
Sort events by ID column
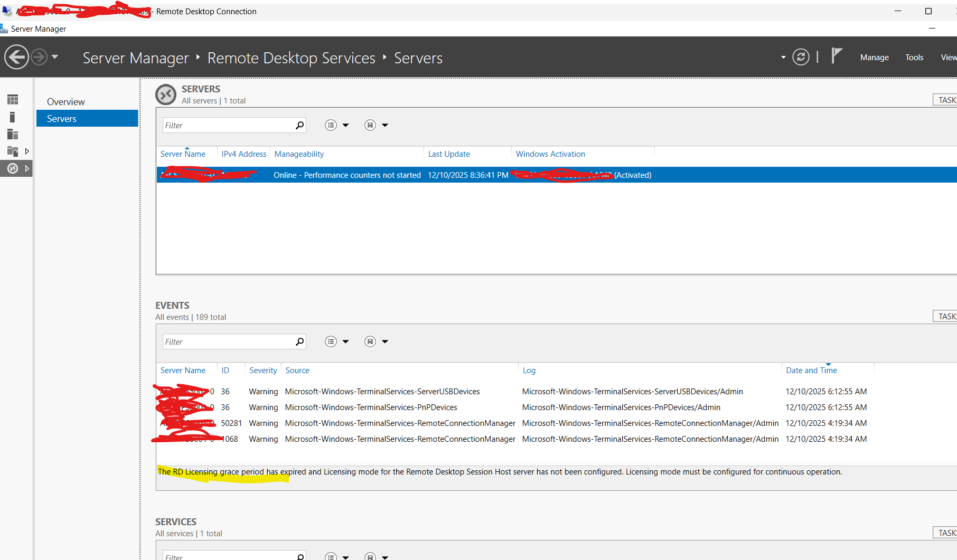[226, 371]
